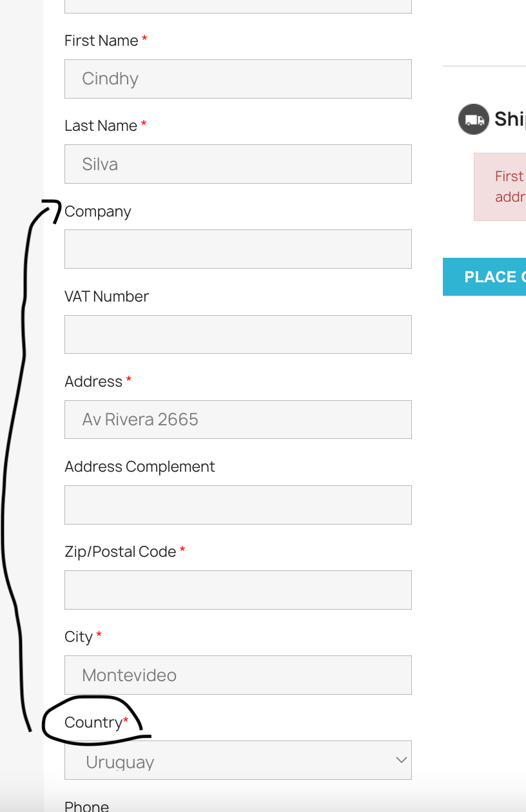526x812 pixels.
Task: Click the VAT Number label
Action: tap(106, 296)
